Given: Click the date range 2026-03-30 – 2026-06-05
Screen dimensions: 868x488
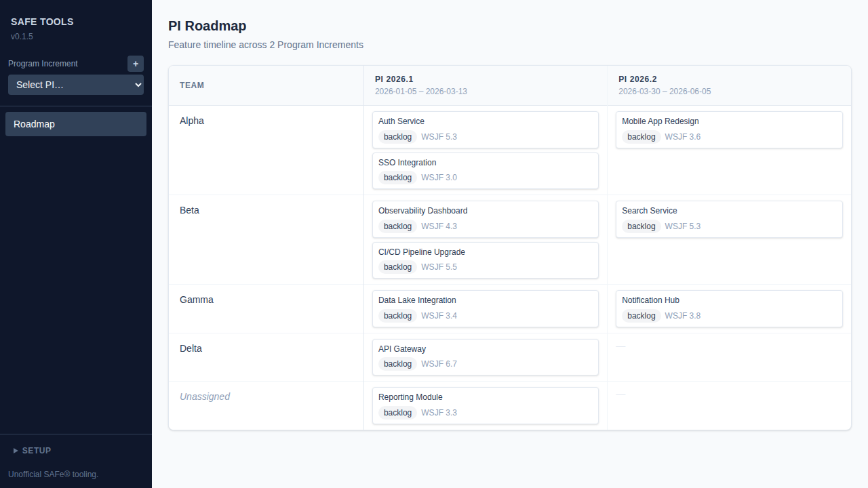Looking at the screenshot, I should coord(665,91).
